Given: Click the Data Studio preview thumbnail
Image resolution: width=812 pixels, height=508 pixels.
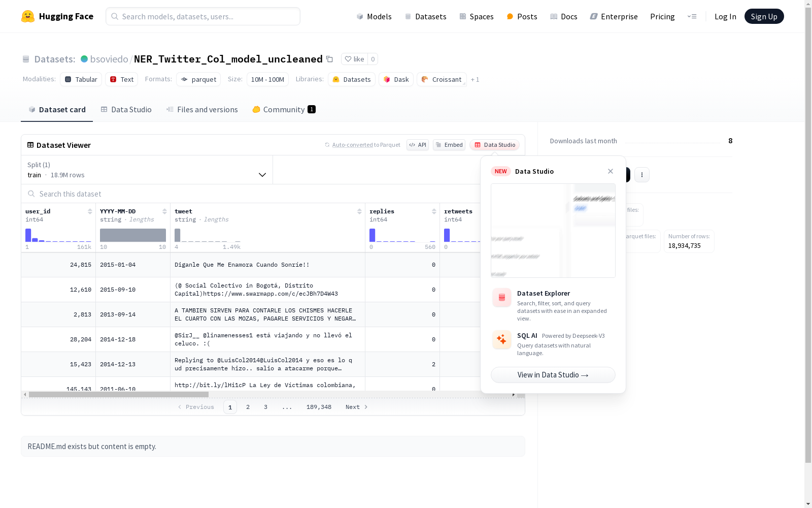Looking at the screenshot, I should tap(553, 231).
